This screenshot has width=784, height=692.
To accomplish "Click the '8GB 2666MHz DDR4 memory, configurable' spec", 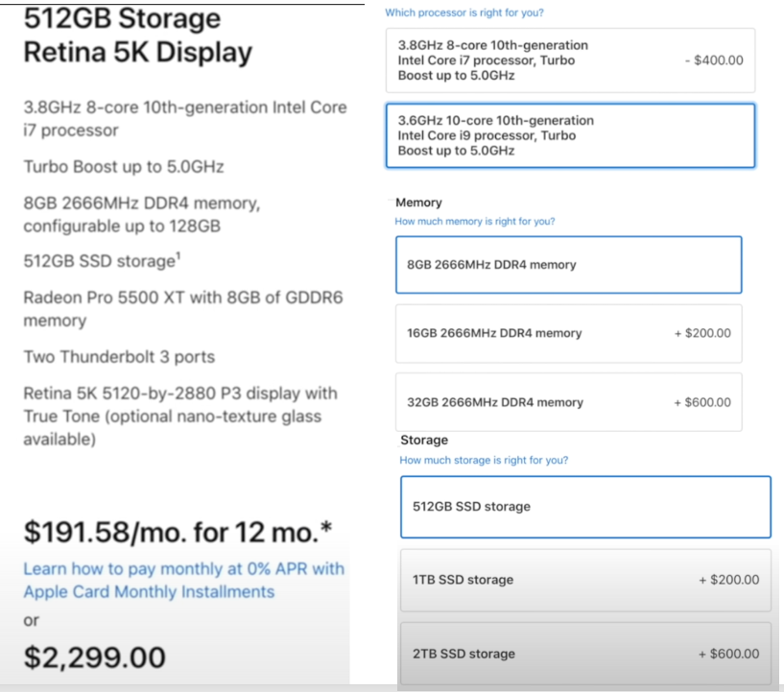I will pyautogui.click(x=142, y=214).
